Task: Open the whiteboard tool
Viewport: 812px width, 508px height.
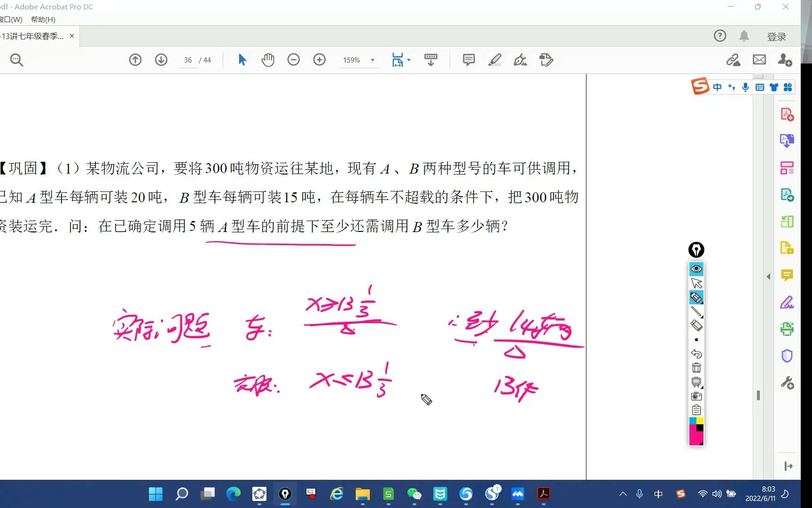Action: [696, 382]
